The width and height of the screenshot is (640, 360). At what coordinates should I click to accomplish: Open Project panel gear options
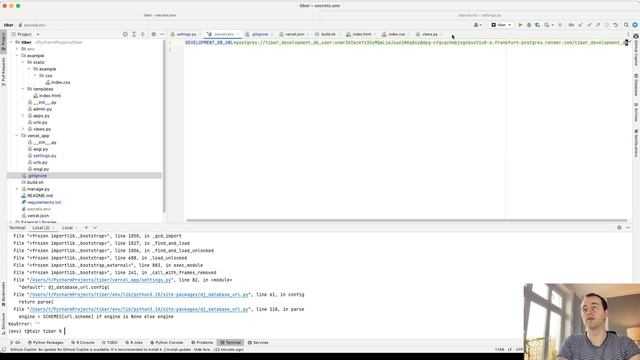[x=153, y=34]
